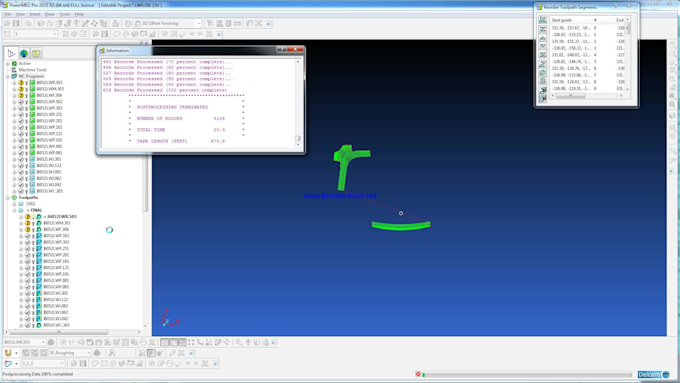The width and height of the screenshot is (680, 383).
Task: Click the load icon in the 3,3,2 boundary toolbar
Action: (x=74, y=363)
